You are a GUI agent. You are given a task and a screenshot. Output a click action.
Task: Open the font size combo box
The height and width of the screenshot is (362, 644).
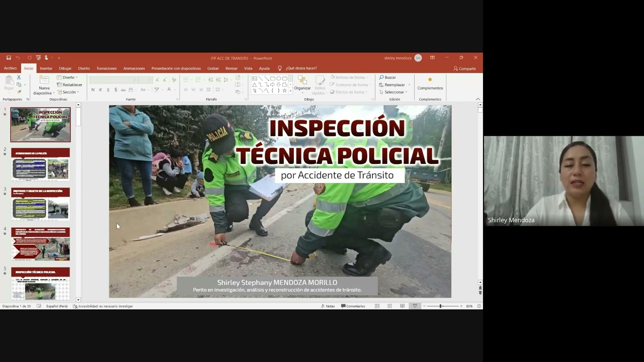[x=144, y=80]
